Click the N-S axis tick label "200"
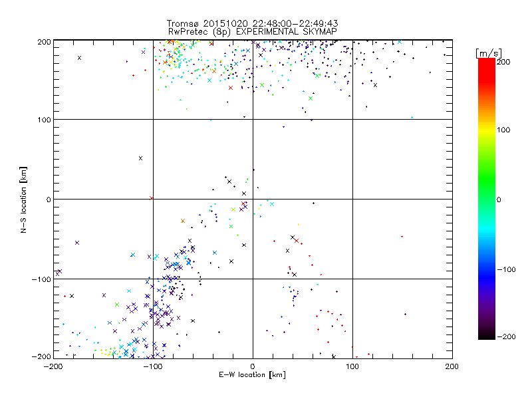This screenshot has height=399, width=532. point(44,42)
